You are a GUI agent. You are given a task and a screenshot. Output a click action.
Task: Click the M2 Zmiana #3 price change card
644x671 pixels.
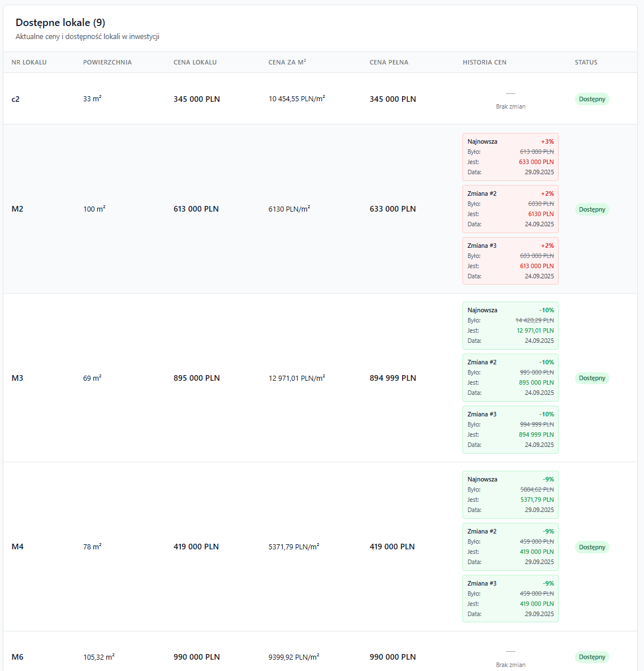510,261
